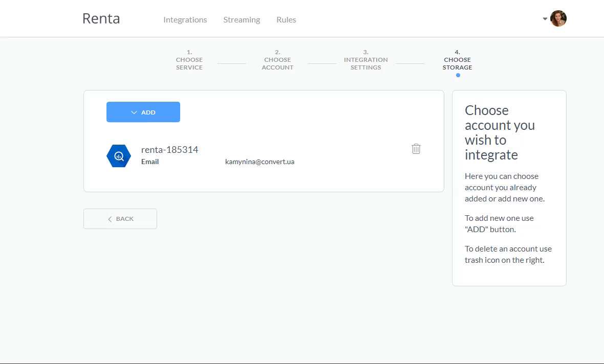The height and width of the screenshot is (364, 604).
Task: Open the Rules menu
Action: coord(286,19)
